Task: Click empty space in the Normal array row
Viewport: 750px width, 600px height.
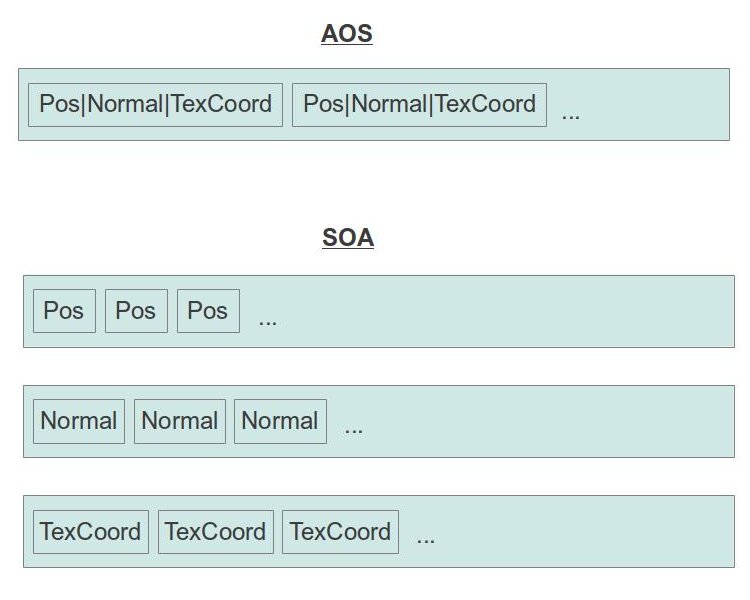Action: pos(550,422)
